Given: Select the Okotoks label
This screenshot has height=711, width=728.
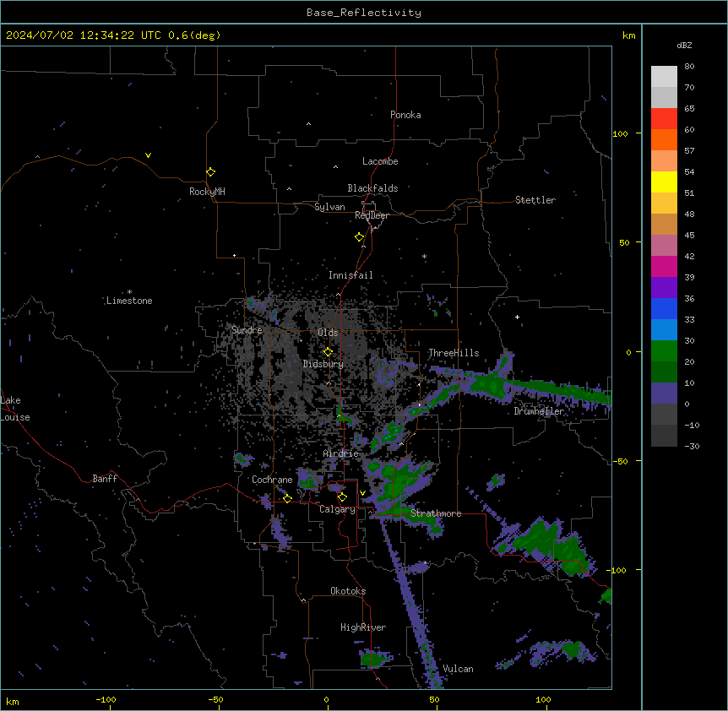Looking at the screenshot, I should [x=348, y=591].
